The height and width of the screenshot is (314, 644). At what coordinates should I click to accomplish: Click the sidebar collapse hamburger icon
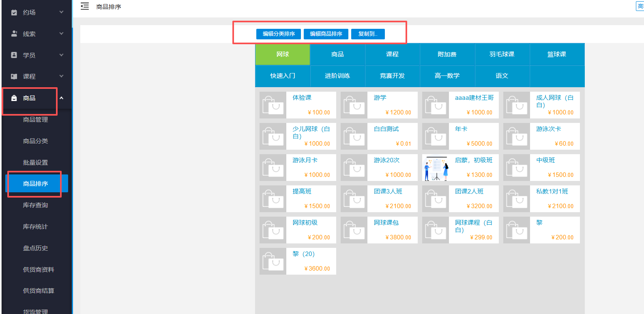click(x=84, y=6)
